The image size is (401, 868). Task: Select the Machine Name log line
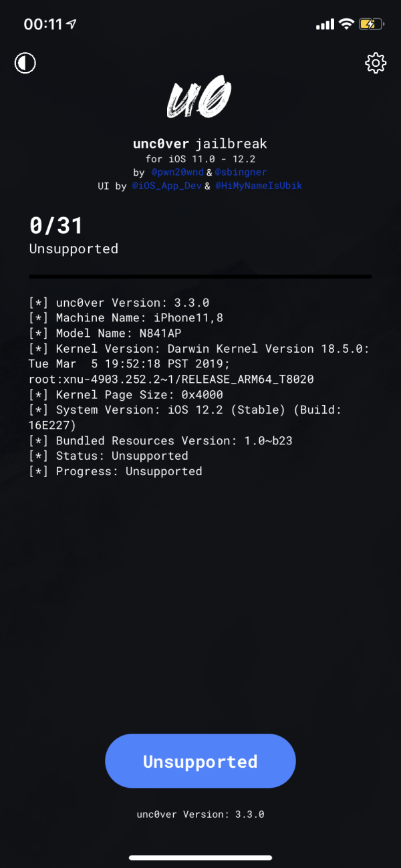[x=126, y=318]
